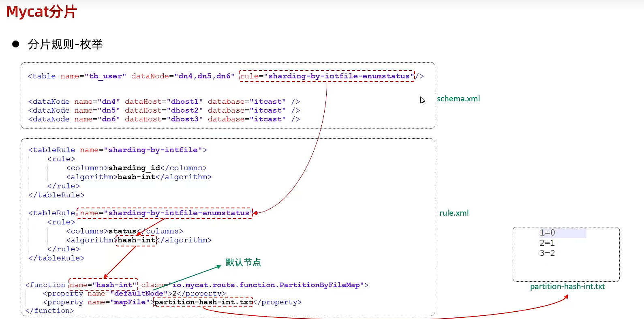Click tableRule name="sharding-by-intfile" line
The width and height of the screenshot is (644, 319).
(118, 150)
